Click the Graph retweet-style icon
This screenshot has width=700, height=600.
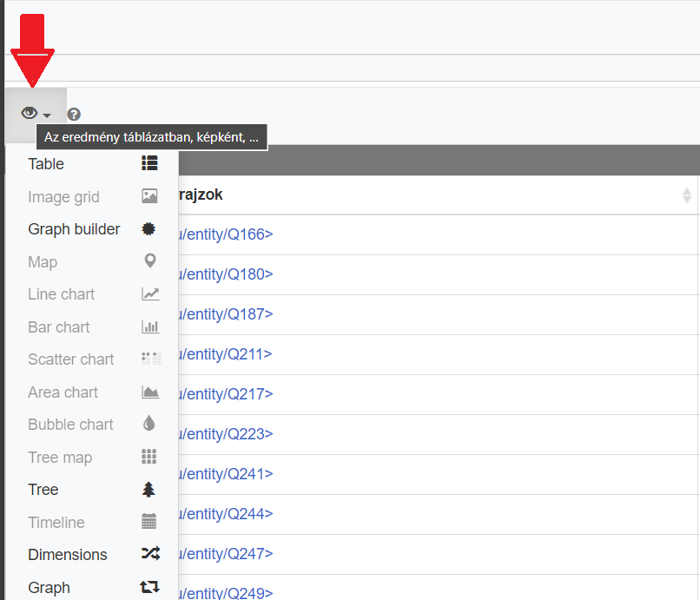(149, 588)
